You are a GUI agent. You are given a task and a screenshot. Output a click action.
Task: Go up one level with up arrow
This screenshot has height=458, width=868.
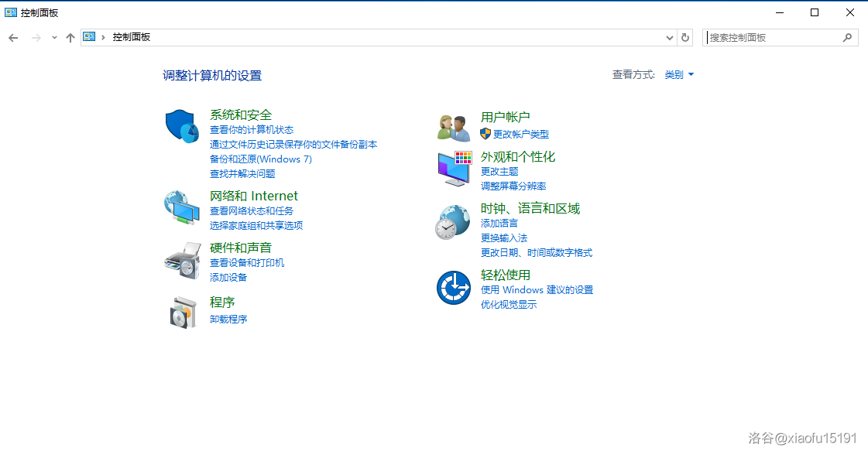click(70, 38)
